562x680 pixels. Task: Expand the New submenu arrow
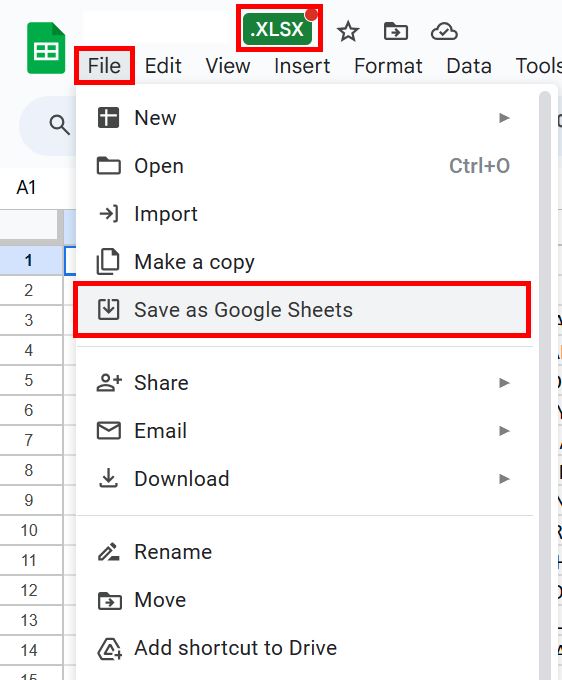click(x=504, y=118)
